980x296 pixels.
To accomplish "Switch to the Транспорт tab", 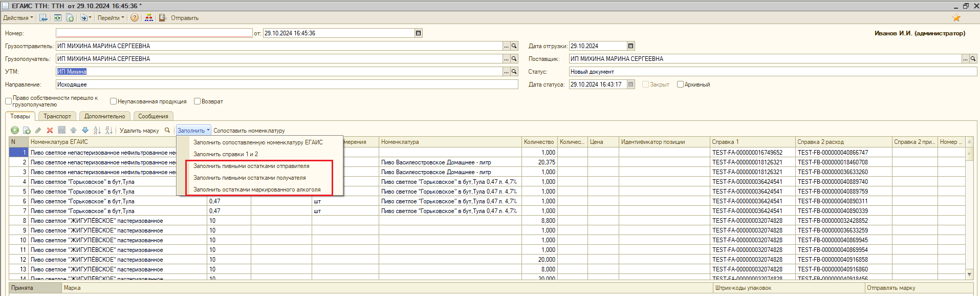I will [x=57, y=116].
